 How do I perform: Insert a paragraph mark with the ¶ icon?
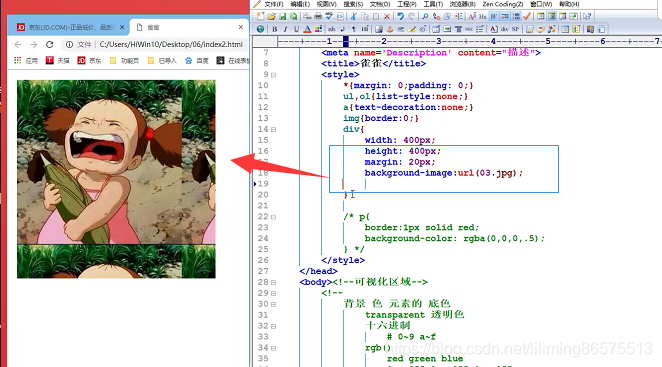[x=354, y=29]
